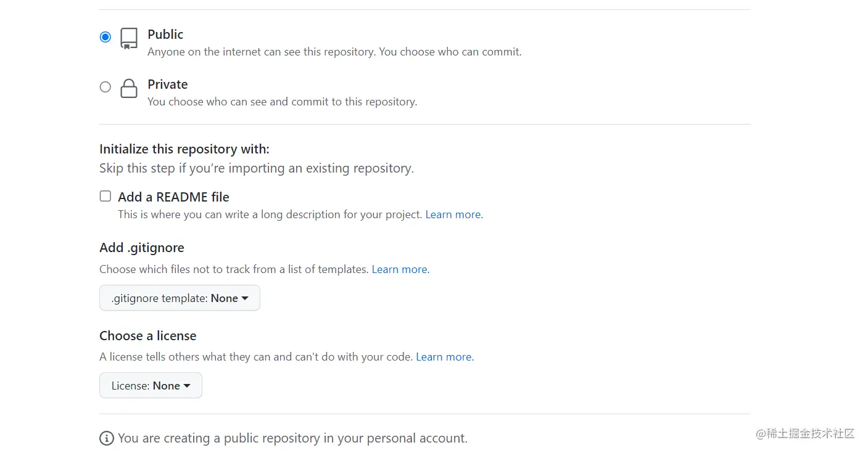Follow the Learn more link about licenses

click(444, 357)
